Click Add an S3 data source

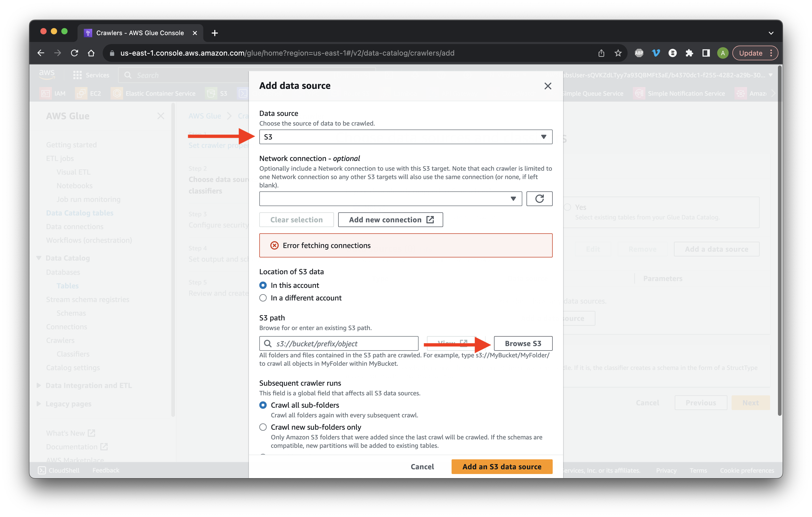pyautogui.click(x=502, y=466)
